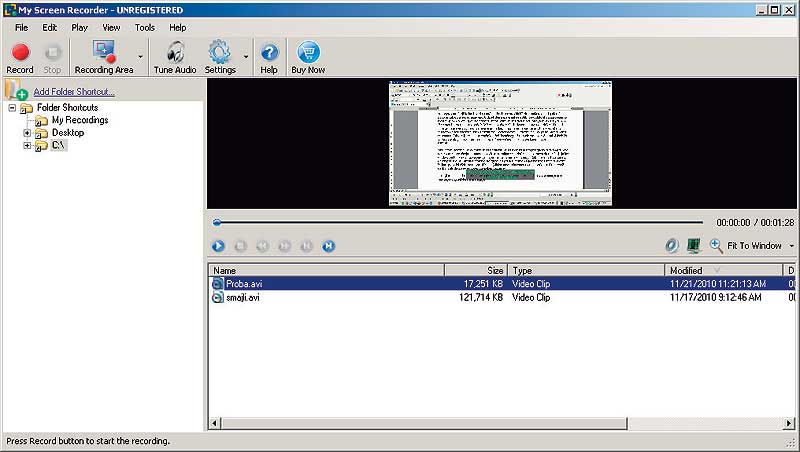Open the File menu

click(x=21, y=28)
